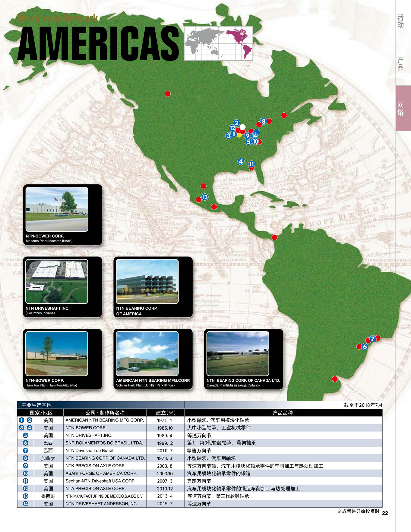The height and width of the screenshot is (532, 411).
Task: Select the 2010.12 establishment date
Action: (x=165, y=489)
